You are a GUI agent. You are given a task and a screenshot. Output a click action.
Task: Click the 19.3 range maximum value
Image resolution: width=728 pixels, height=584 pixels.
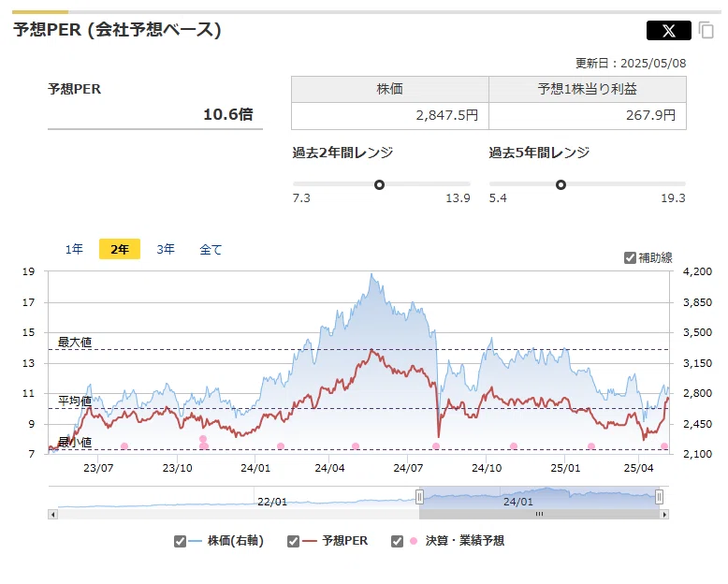[x=673, y=198]
